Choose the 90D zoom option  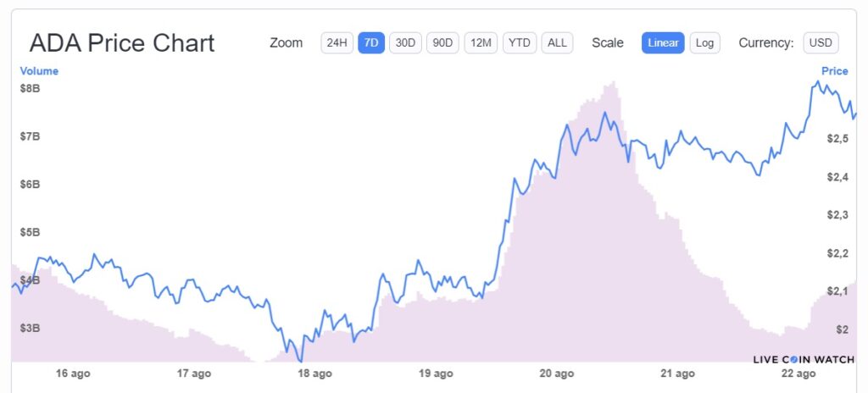[441, 42]
